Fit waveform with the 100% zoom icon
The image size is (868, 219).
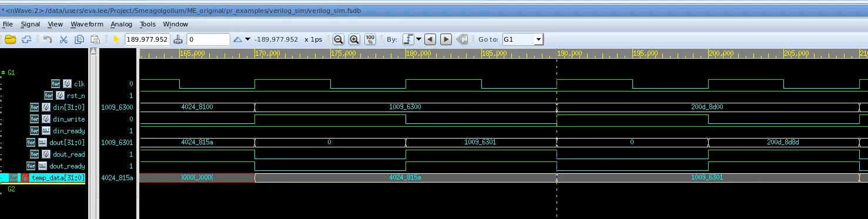click(x=370, y=39)
